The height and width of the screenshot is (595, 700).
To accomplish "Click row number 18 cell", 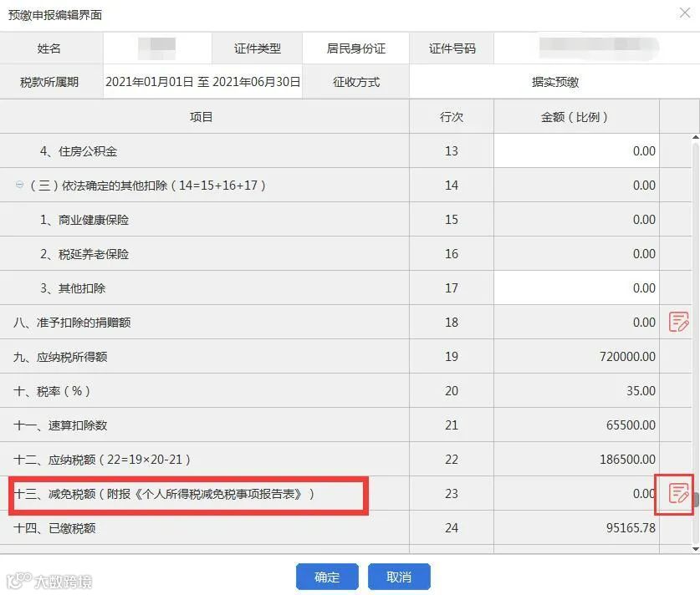I will coord(452,322).
